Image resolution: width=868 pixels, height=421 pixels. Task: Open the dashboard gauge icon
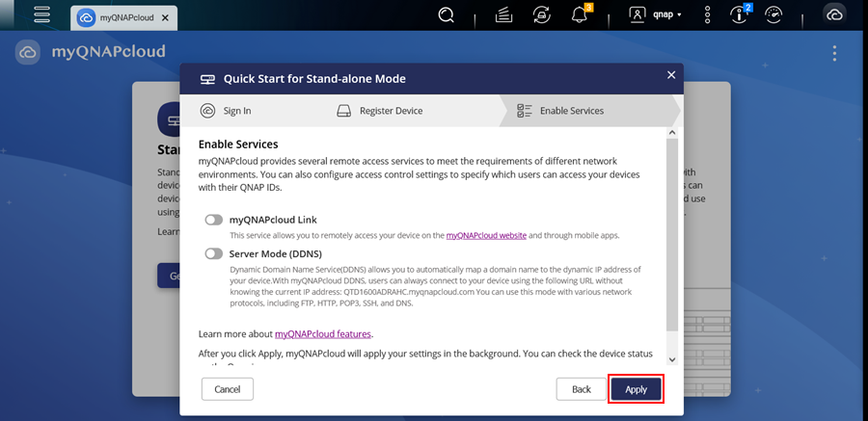[773, 15]
